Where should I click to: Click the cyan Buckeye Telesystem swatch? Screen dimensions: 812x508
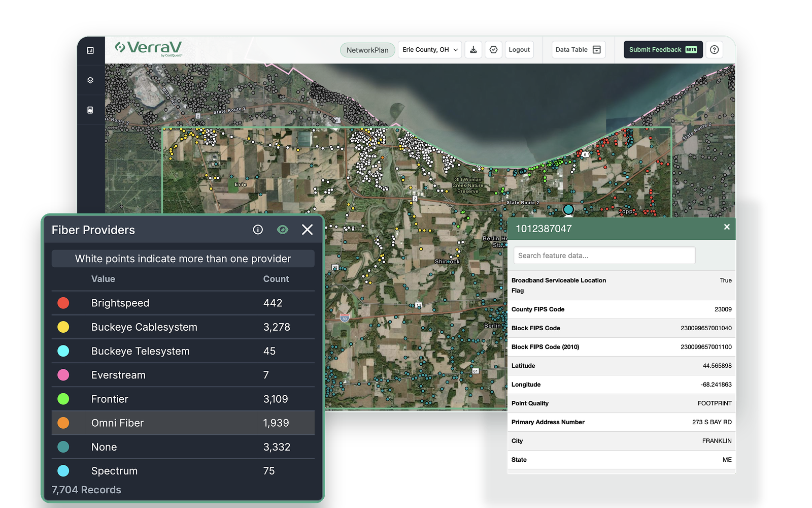[x=63, y=351]
